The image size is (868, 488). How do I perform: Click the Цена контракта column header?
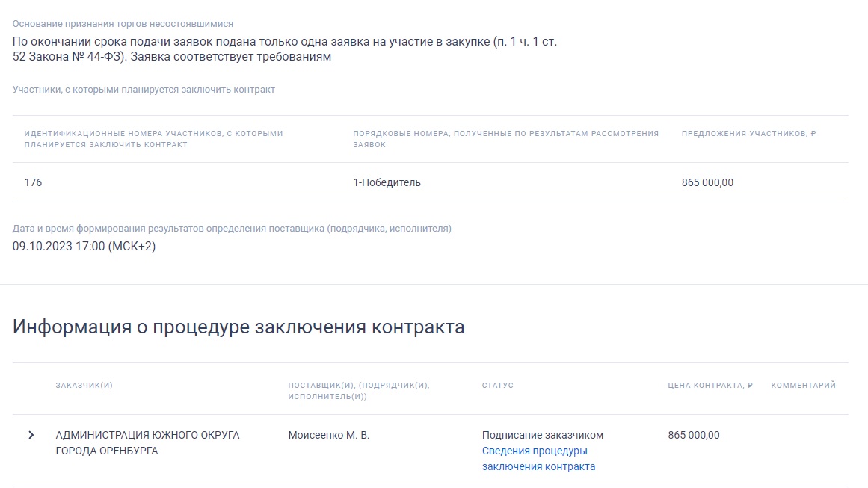pos(710,386)
